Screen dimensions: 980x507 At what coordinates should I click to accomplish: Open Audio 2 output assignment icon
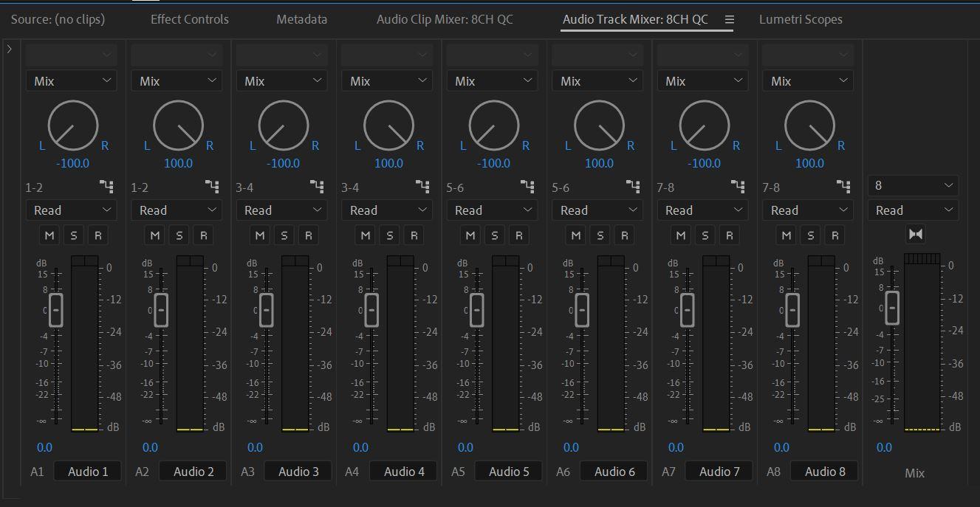tap(213, 187)
